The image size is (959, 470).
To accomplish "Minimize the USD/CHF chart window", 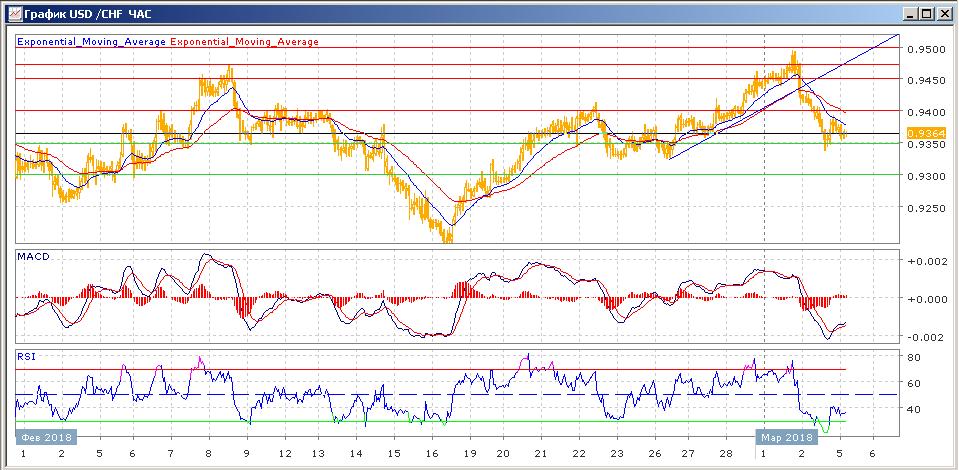I will (912, 12).
